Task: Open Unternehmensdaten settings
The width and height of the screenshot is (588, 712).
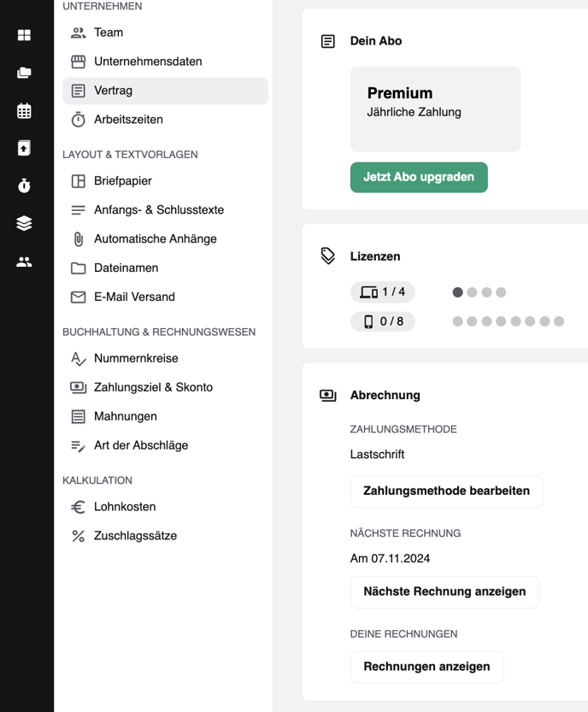Action: (165, 62)
